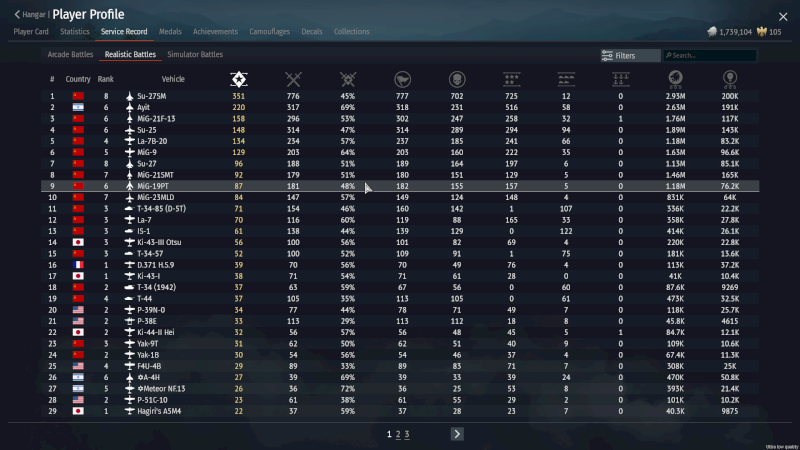Select the F4U-4B vehicle name

click(149, 366)
